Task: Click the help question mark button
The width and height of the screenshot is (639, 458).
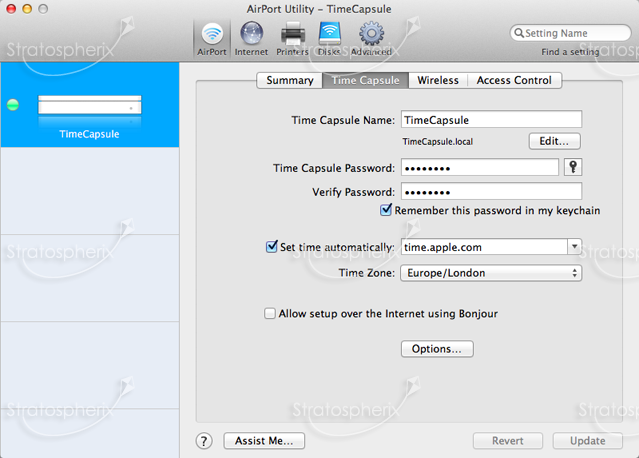Action: pyautogui.click(x=204, y=441)
